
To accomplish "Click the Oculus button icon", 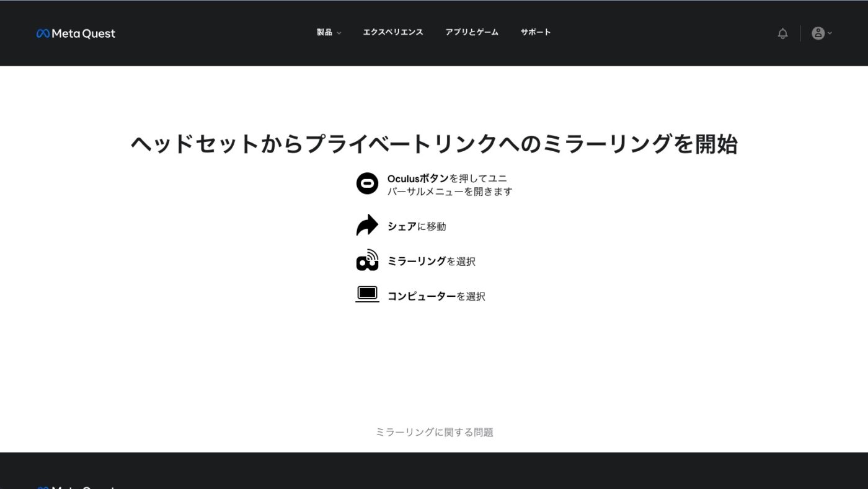I will pos(367,183).
